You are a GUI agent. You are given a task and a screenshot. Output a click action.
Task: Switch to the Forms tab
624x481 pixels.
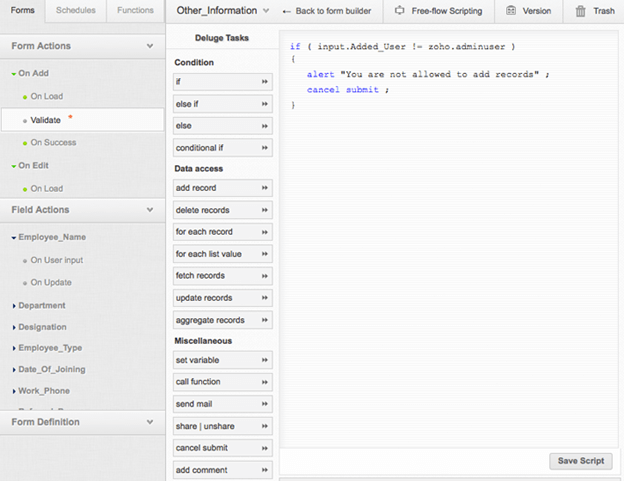pos(23,10)
